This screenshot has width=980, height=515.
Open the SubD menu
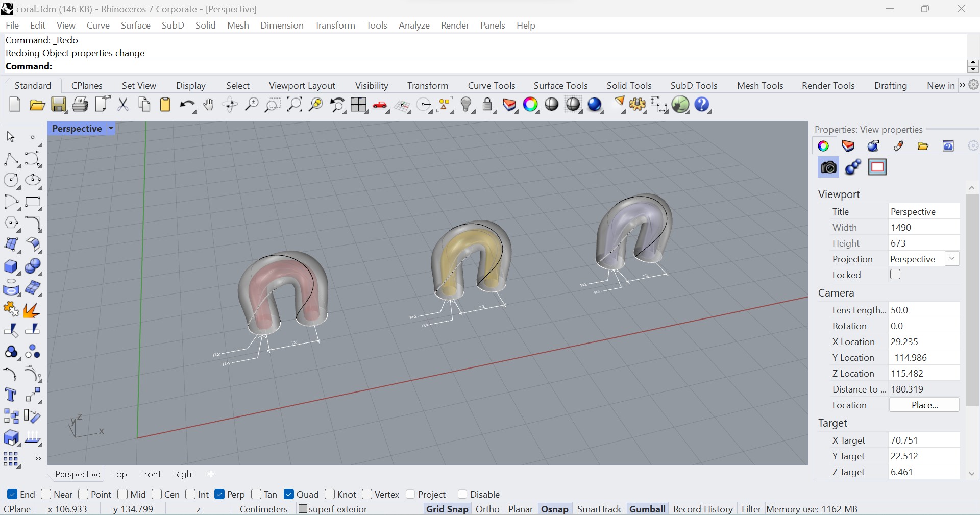pos(173,26)
